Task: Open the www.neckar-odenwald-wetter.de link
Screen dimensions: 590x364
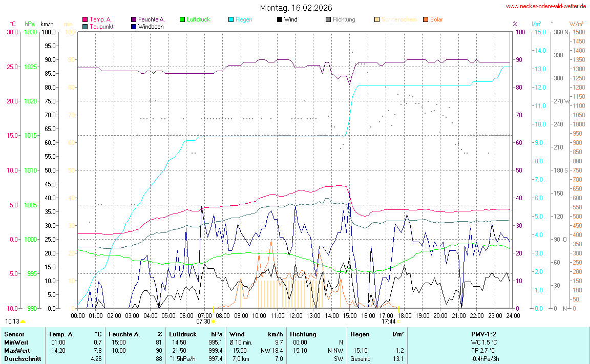Action: [x=546, y=6]
